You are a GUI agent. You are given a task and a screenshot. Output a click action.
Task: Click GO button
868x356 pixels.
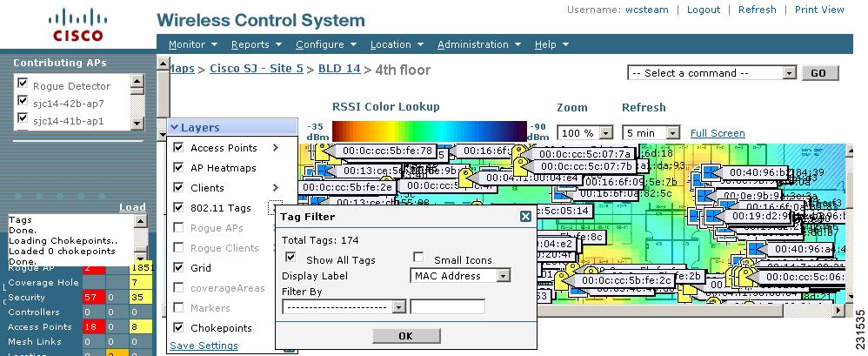click(818, 73)
